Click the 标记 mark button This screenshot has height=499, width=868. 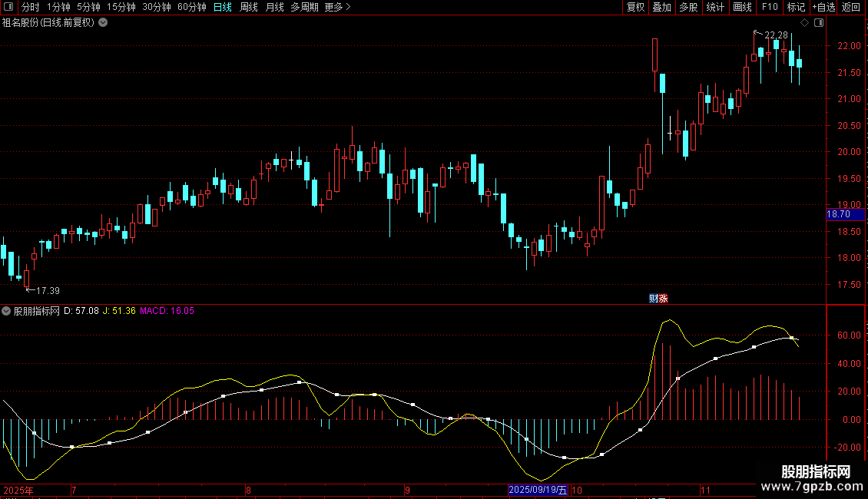[796, 7]
